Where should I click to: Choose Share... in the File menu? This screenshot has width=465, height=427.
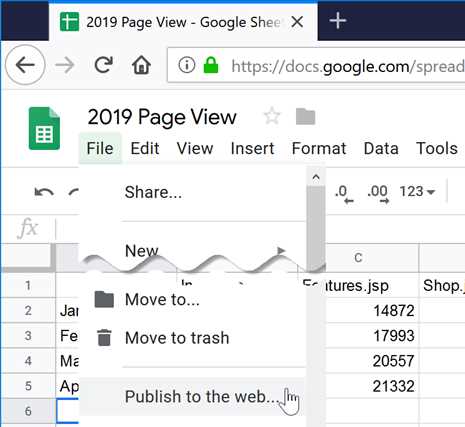(x=192, y=192)
